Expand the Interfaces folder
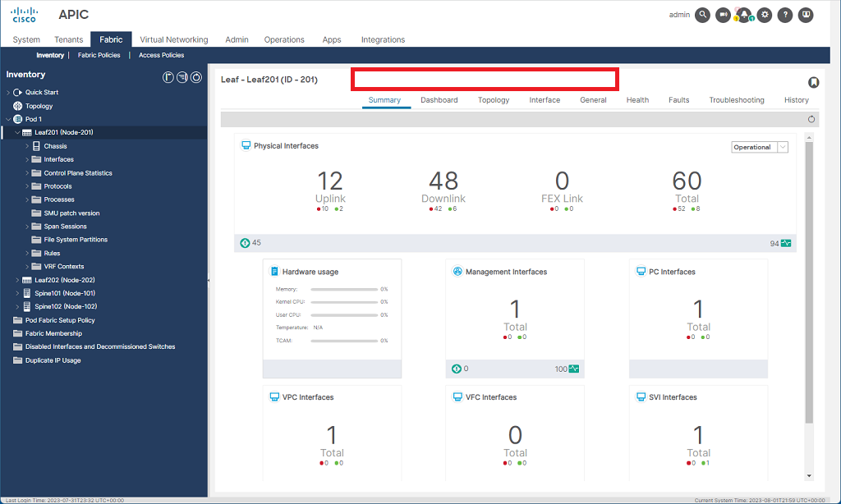The width and height of the screenshot is (841, 504). click(x=27, y=159)
